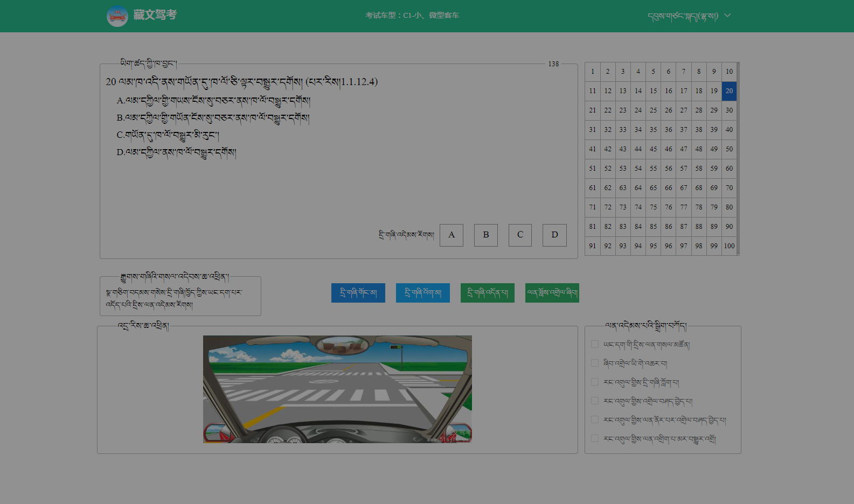Image resolution: width=854 pixels, height=504 pixels.
Task: Go to next question (second blue button)
Action: coord(422,293)
